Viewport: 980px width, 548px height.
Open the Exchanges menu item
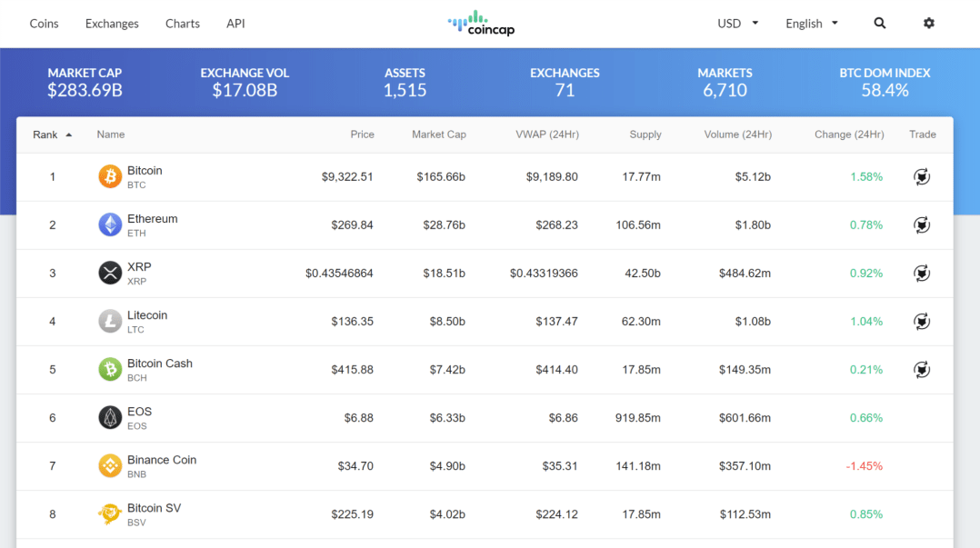(x=112, y=24)
